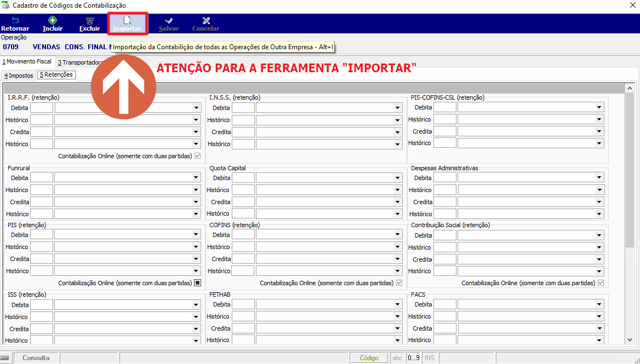Click the abc indicator in status bar
The image size is (640, 364).
(x=398, y=358)
